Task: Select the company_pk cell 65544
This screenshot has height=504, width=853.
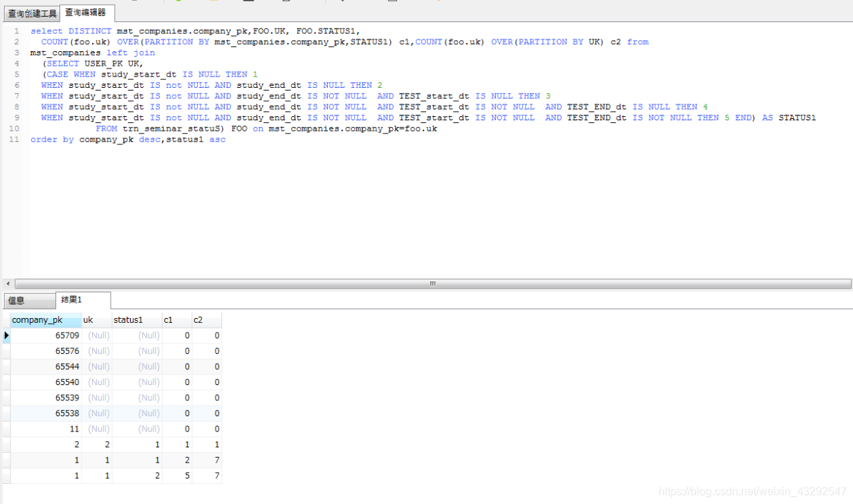Action: [x=46, y=366]
